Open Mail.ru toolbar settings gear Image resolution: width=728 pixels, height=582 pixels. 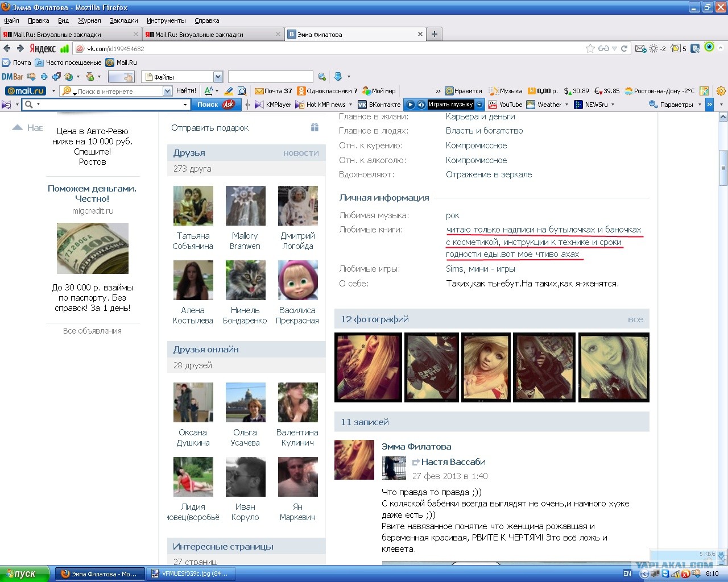721,91
